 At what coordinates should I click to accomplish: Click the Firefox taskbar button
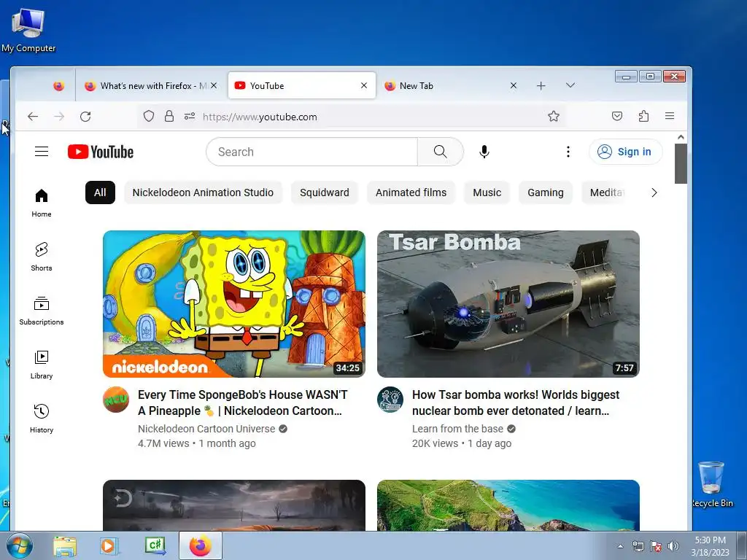click(x=201, y=545)
